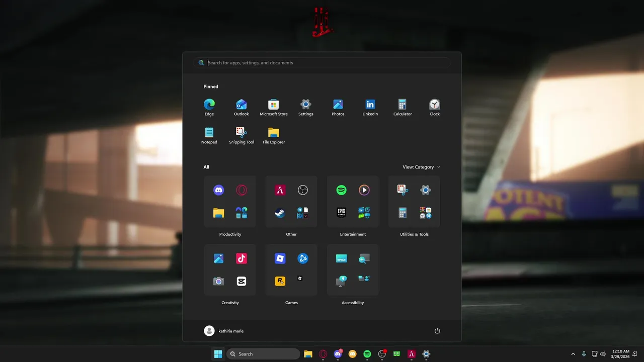
Task: Open Discord with notification badge on taskbar
Action: click(x=338, y=354)
